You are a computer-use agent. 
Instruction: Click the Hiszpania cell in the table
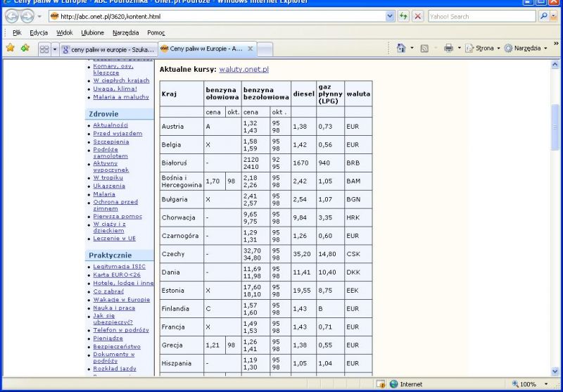pos(182,363)
